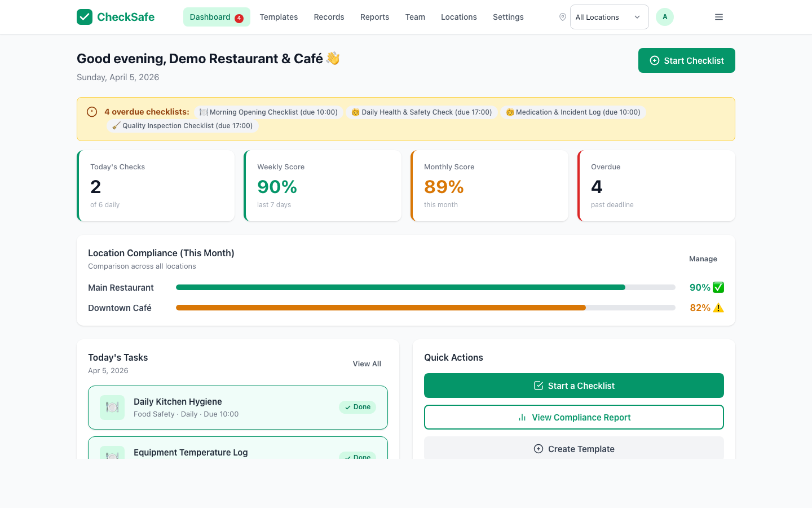Switch to the Reports tab
The width and height of the screenshot is (812, 508).
click(374, 17)
